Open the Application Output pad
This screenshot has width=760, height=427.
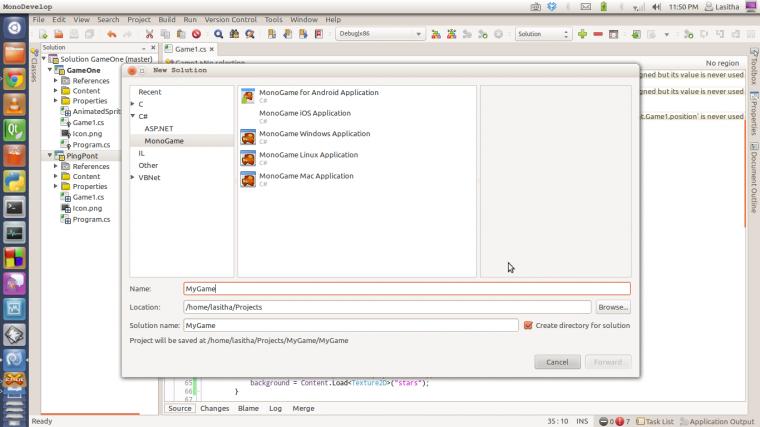tap(717, 421)
